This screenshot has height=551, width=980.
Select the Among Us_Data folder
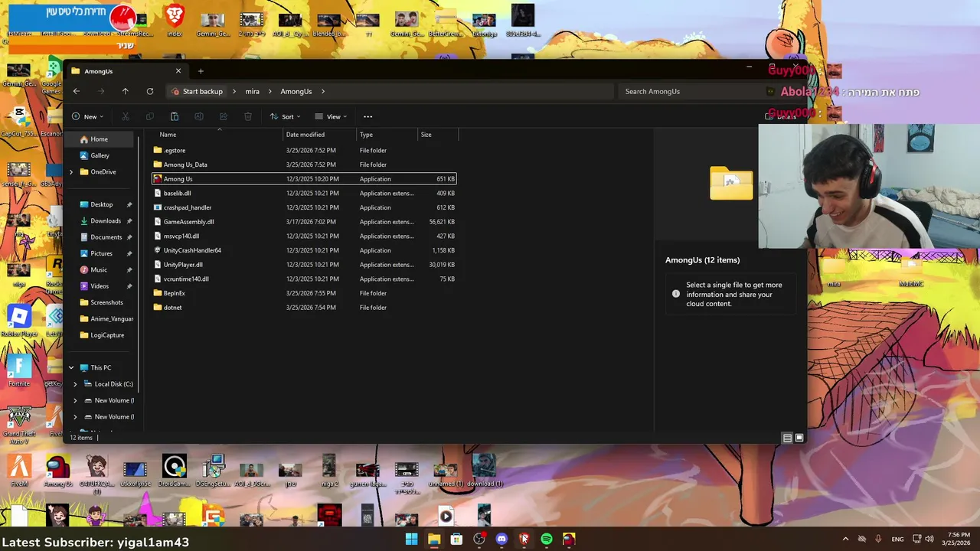point(304,165)
